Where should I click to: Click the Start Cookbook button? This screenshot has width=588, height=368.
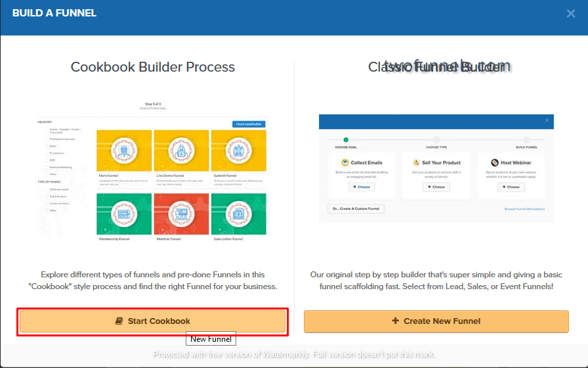pos(152,321)
